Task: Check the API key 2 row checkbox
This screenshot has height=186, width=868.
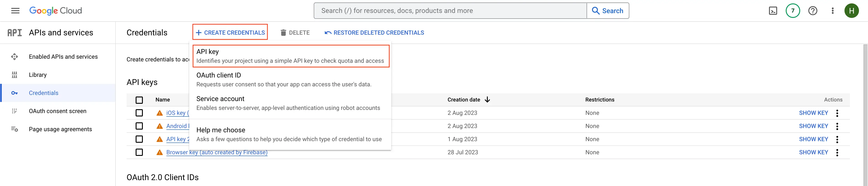Action: pos(139,139)
